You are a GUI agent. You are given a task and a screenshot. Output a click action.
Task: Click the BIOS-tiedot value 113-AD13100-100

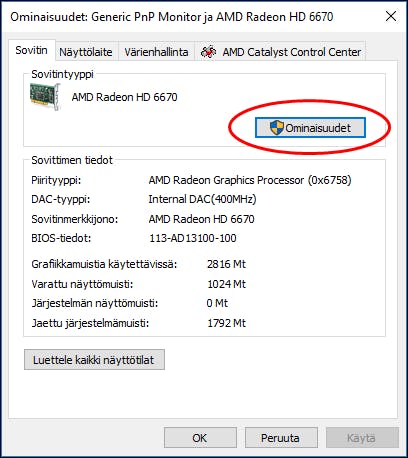click(x=193, y=238)
